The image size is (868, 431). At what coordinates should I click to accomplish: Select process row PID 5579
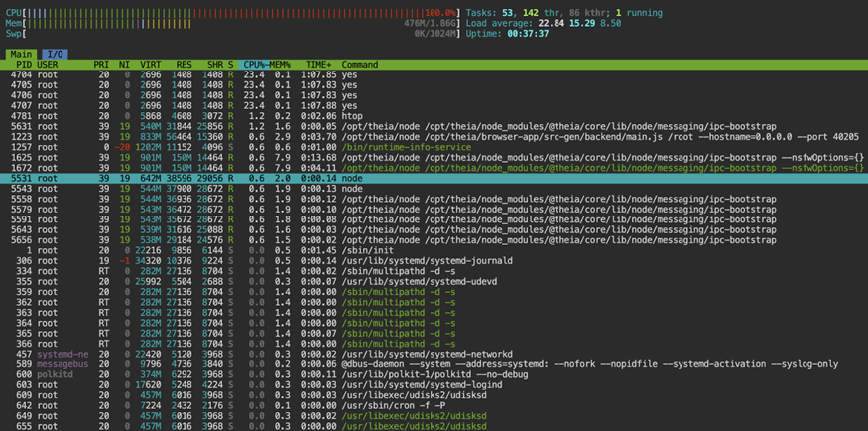(x=434, y=210)
